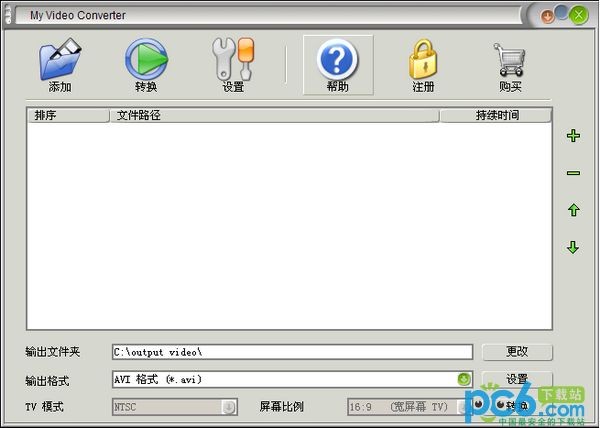The image size is (600, 428).
Task: Open the TV 模式 NTSC dropdown
Action: 175,407
